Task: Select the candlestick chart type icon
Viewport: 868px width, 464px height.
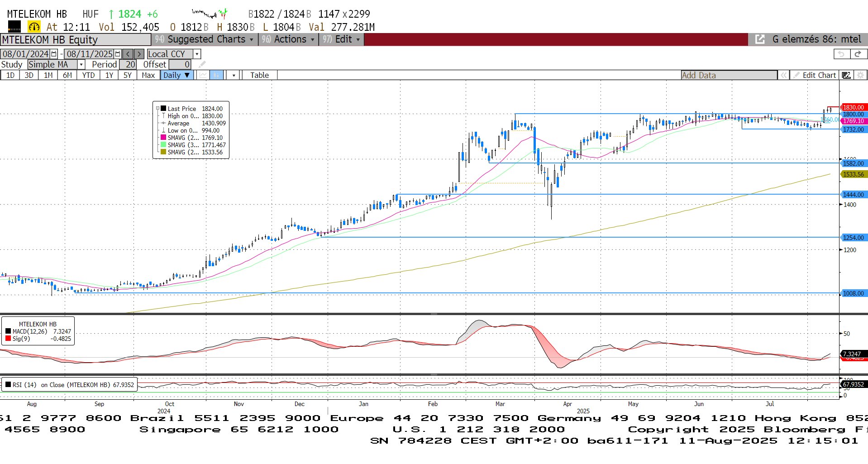Action: 217,75
